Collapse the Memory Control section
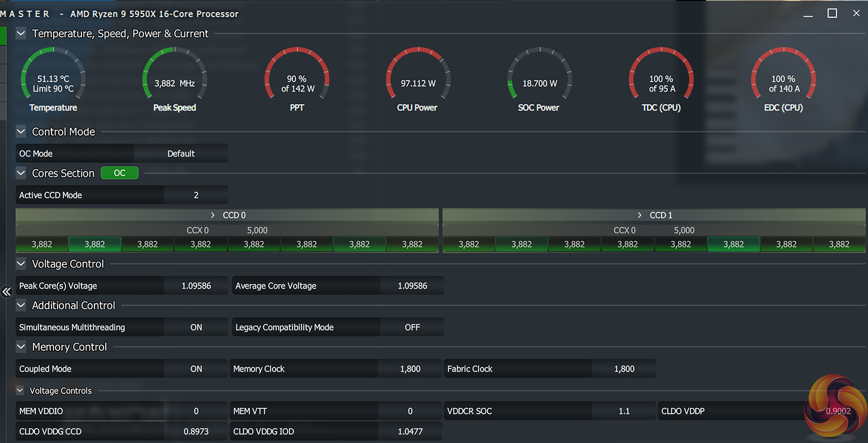 click(x=21, y=347)
